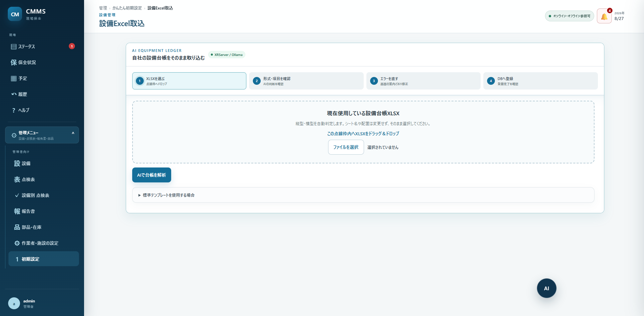Click the ステータス list icon
The width and height of the screenshot is (644, 316).
click(14, 46)
